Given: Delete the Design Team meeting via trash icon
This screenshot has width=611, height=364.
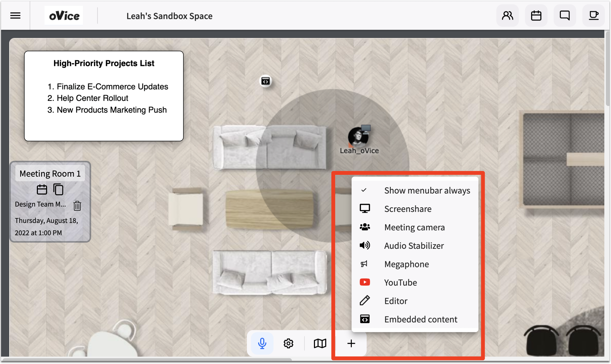Looking at the screenshot, I should (x=77, y=206).
